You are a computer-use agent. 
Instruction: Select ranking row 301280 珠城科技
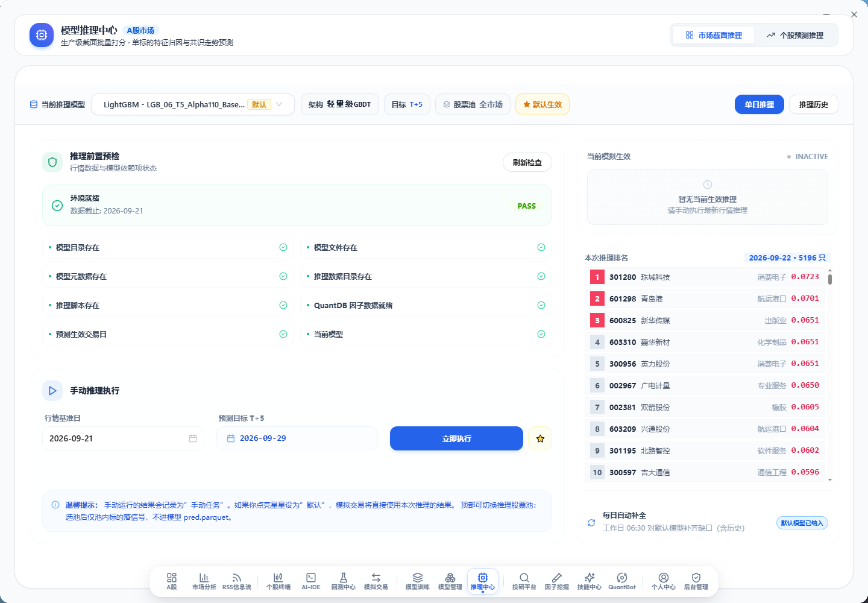click(705, 277)
